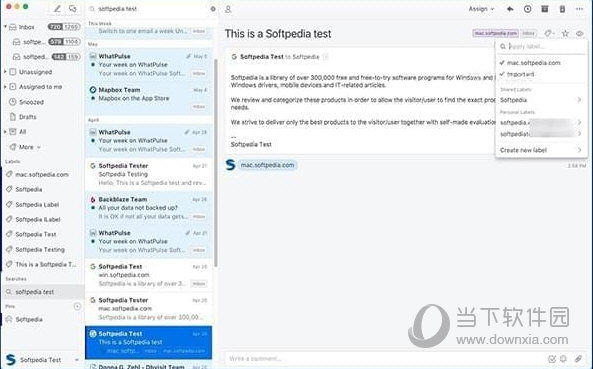Expand Assigned to me mailbox
Screen dimensions: 593x369
point(5,87)
